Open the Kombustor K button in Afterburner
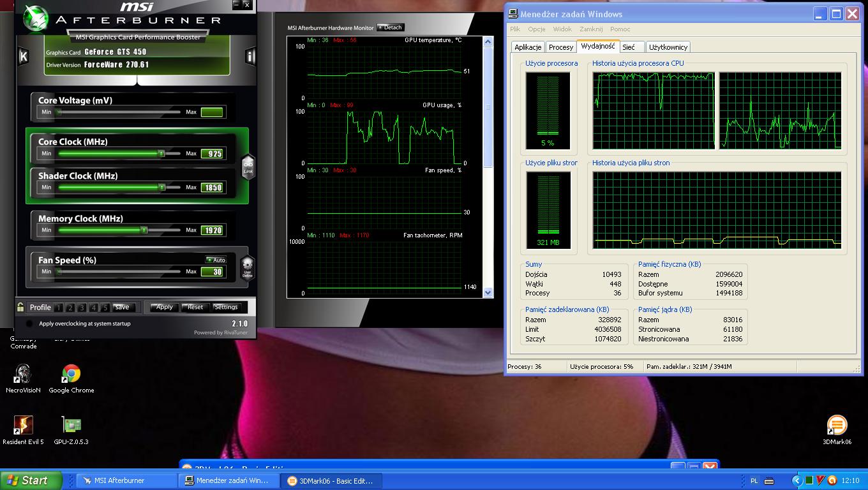This screenshot has height=490, width=868. 24,56
